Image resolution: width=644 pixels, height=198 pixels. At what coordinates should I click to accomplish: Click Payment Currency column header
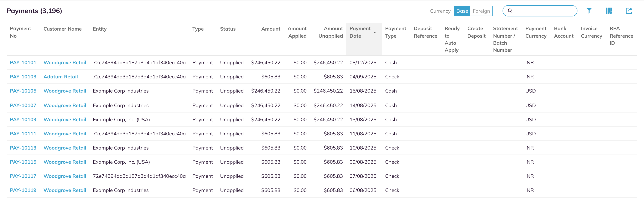click(536, 32)
